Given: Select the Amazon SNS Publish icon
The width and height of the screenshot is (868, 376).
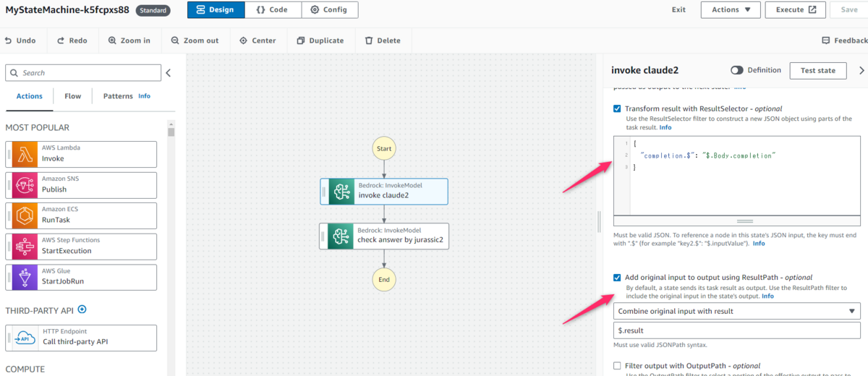Looking at the screenshot, I should click(24, 185).
